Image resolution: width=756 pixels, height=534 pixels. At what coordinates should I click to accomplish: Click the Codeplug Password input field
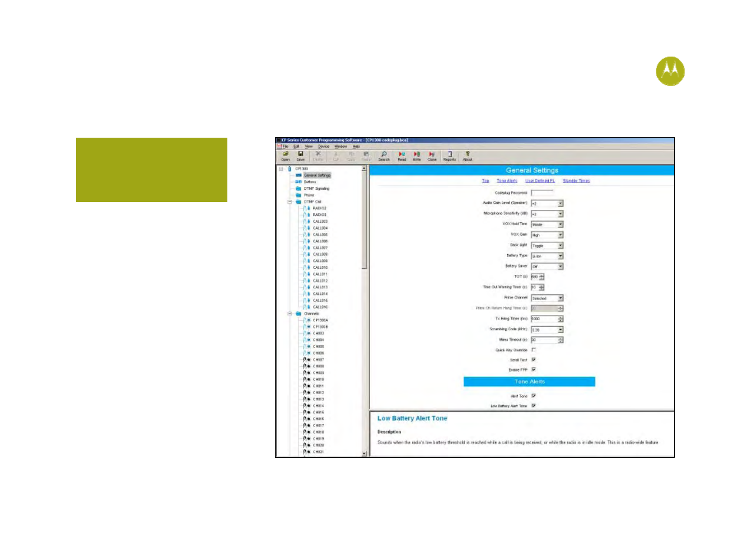[x=542, y=193]
